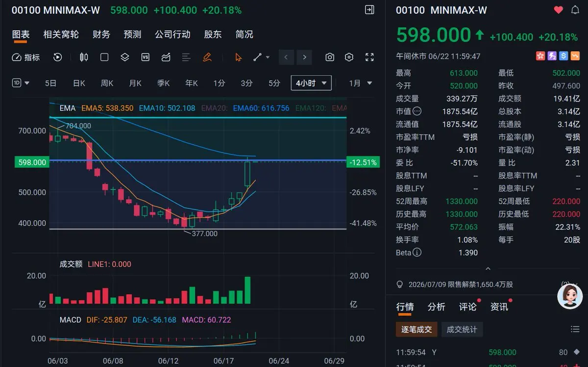Click the next arrow button
588x367 pixels.
pos(304,57)
